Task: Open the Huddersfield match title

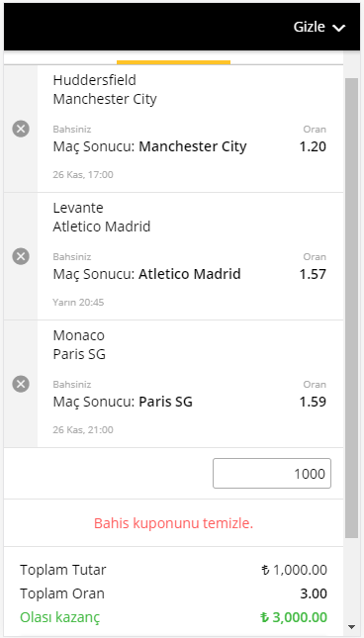Action: pos(94,80)
